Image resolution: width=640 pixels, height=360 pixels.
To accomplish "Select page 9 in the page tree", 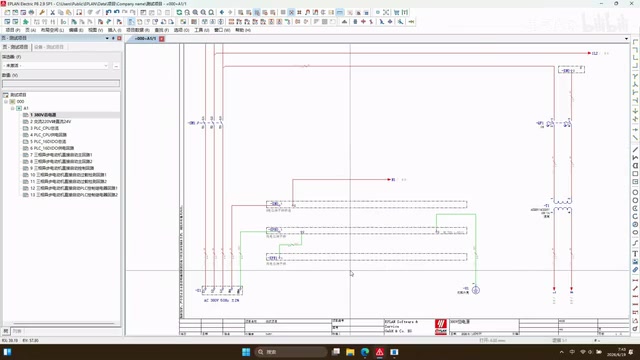I will click(x=62, y=168).
